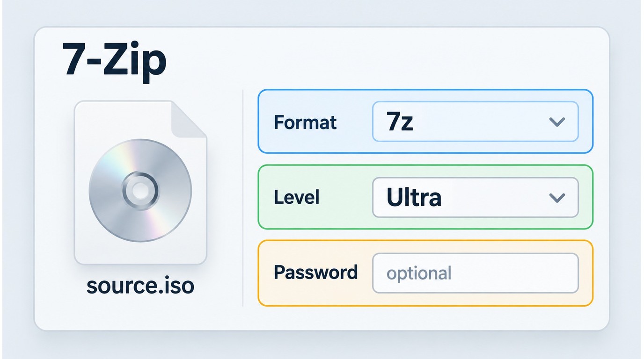Open the Format dropdown showing 7z
Image resolution: width=644 pixels, height=359 pixels.
click(476, 122)
